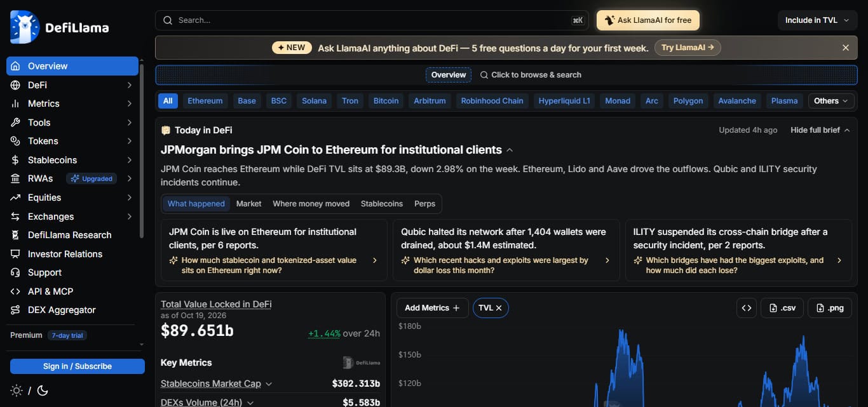Download chart data as .csv

coord(782,308)
